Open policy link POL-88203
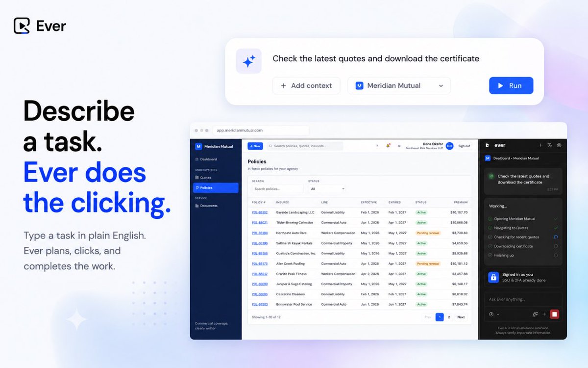The image size is (588, 368). [x=260, y=305]
